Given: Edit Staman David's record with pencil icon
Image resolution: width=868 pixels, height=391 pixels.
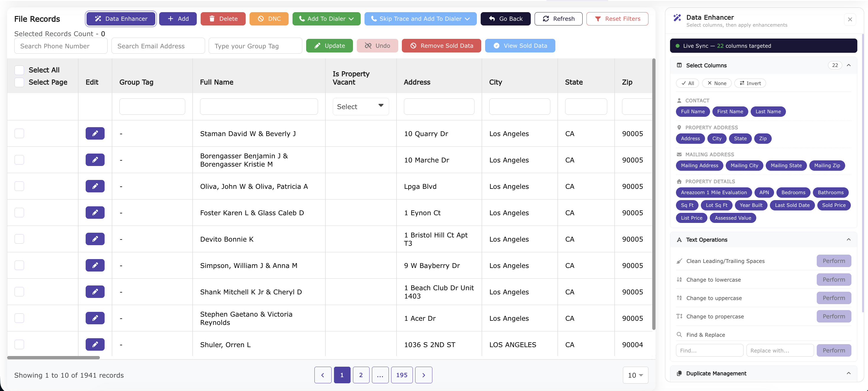Looking at the screenshot, I should 95,133.
